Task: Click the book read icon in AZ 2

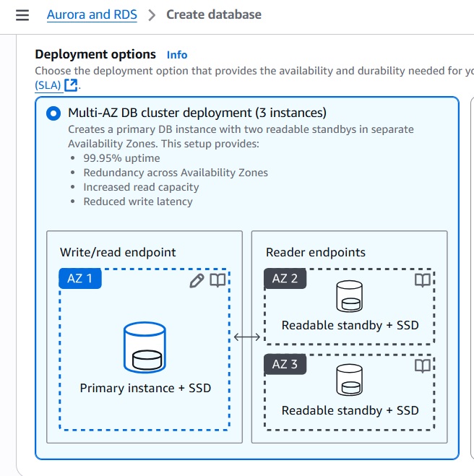Action: coord(423,280)
